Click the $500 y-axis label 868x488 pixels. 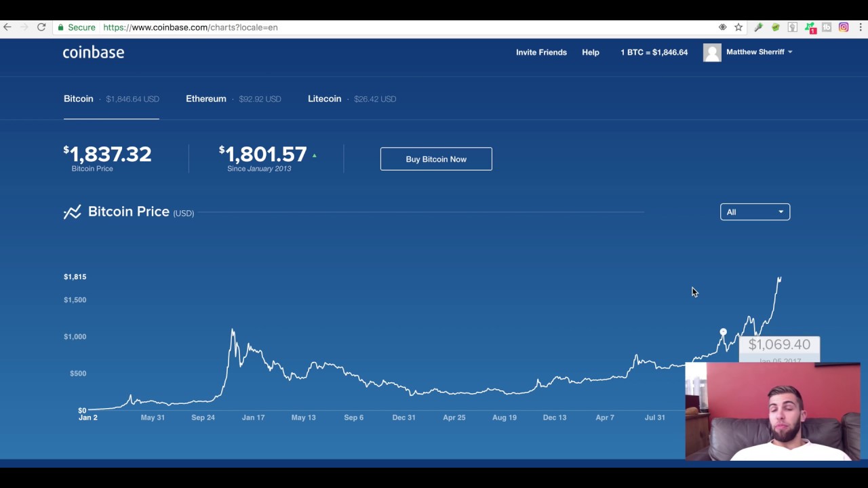[78, 373]
